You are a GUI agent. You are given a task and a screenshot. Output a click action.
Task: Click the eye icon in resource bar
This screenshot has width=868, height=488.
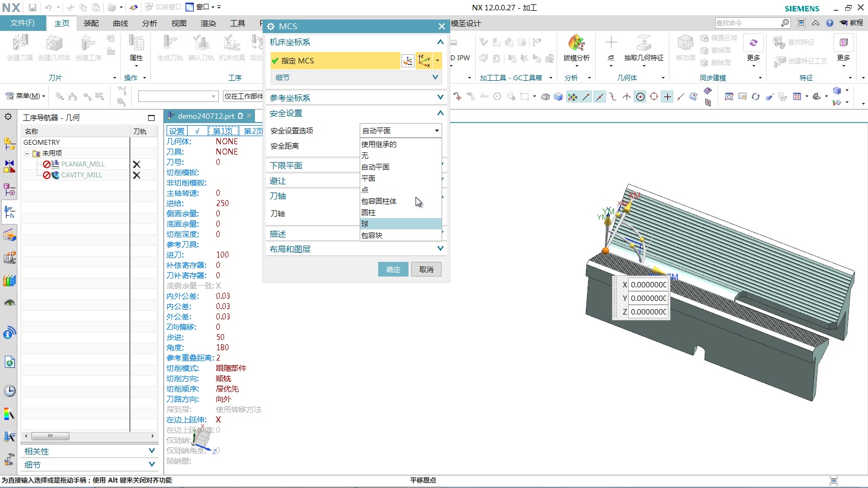(9, 303)
